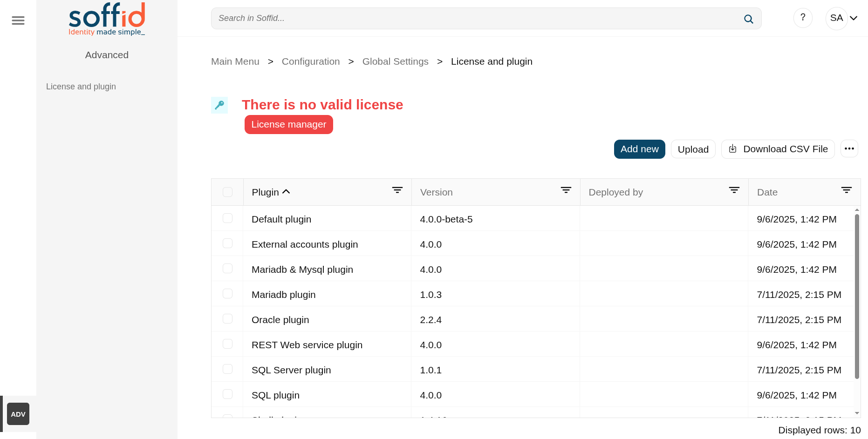Open the Version column filter icon
This screenshot has width=868, height=439.
pyautogui.click(x=566, y=190)
